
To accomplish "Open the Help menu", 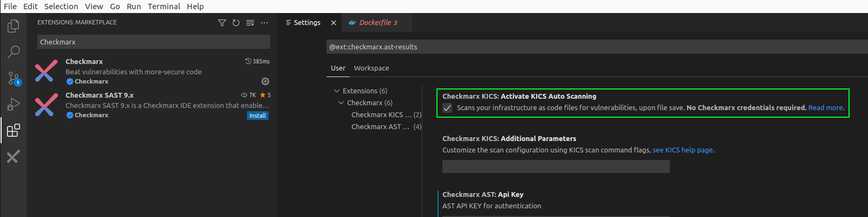I will (195, 7).
